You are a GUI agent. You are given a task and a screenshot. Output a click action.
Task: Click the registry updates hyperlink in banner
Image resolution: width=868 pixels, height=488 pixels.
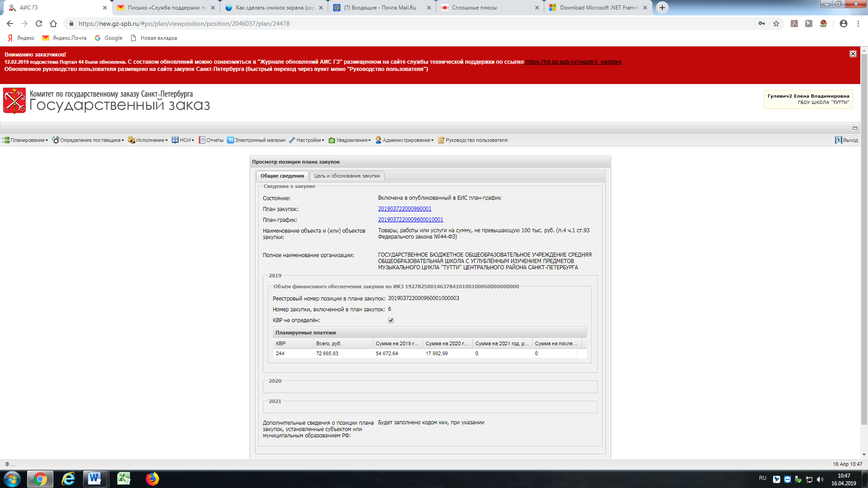573,62
